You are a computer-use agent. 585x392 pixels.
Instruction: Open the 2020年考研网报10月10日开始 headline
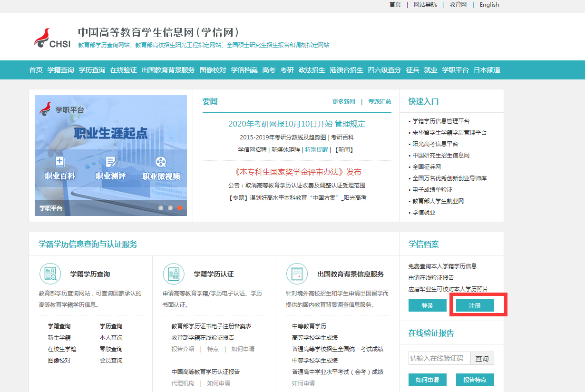297,124
